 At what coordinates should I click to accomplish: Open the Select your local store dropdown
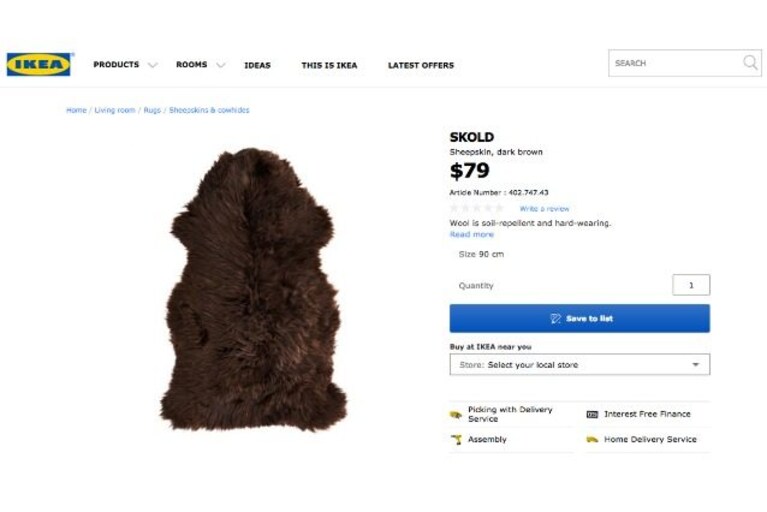tap(580, 364)
